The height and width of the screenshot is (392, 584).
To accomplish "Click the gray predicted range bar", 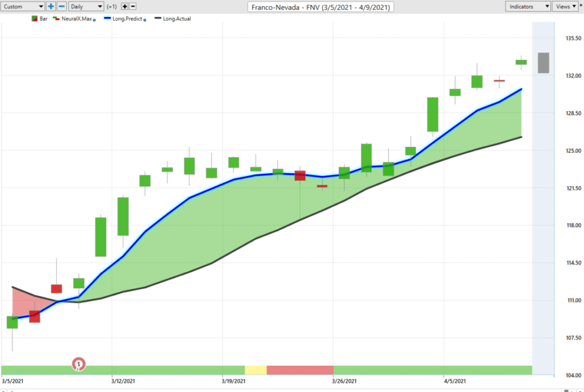I will pos(544,63).
